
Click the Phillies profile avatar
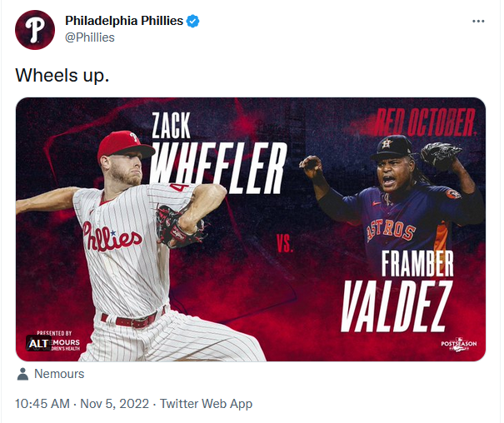[35, 29]
